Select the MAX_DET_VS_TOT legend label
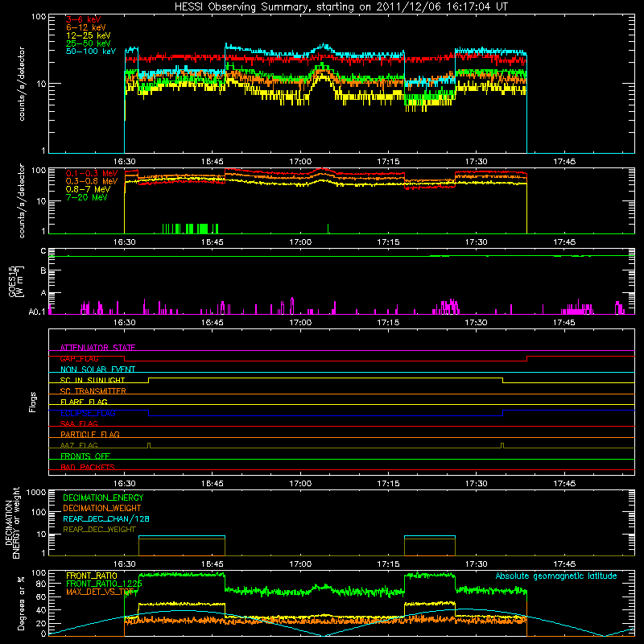The image size is (644, 644). [100, 592]
